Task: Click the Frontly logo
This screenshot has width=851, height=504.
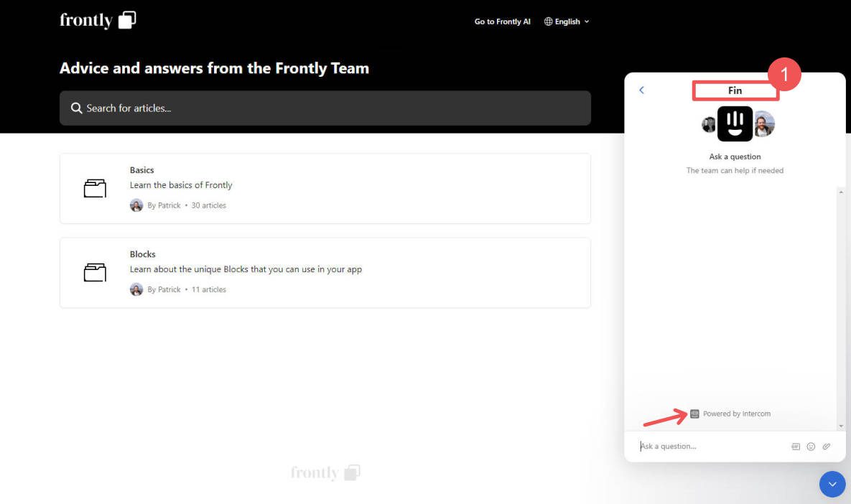Action: tap(96, 19)
